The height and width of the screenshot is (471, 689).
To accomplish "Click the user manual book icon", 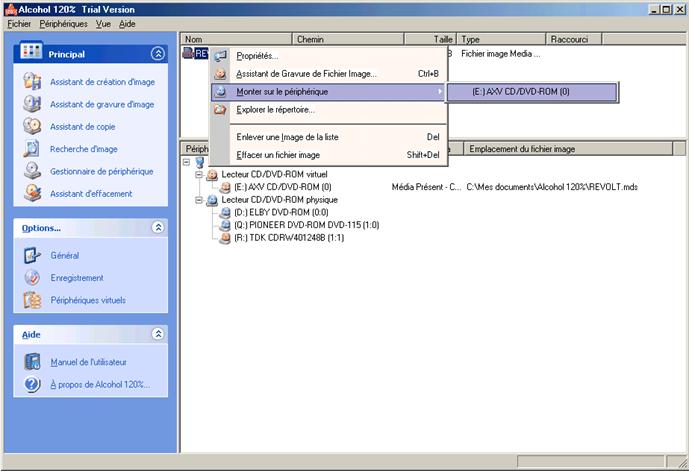I will (x=32, y=362).
